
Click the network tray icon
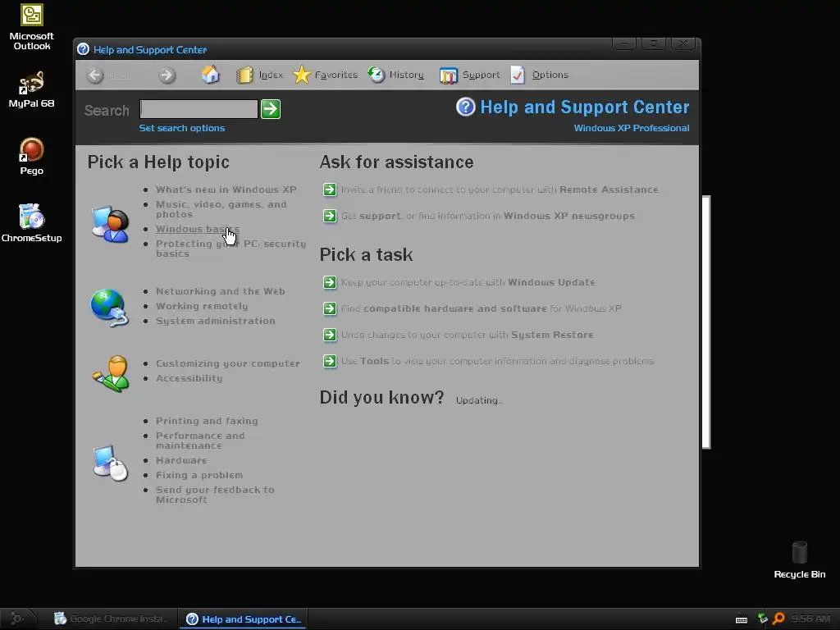pos(762,619)
